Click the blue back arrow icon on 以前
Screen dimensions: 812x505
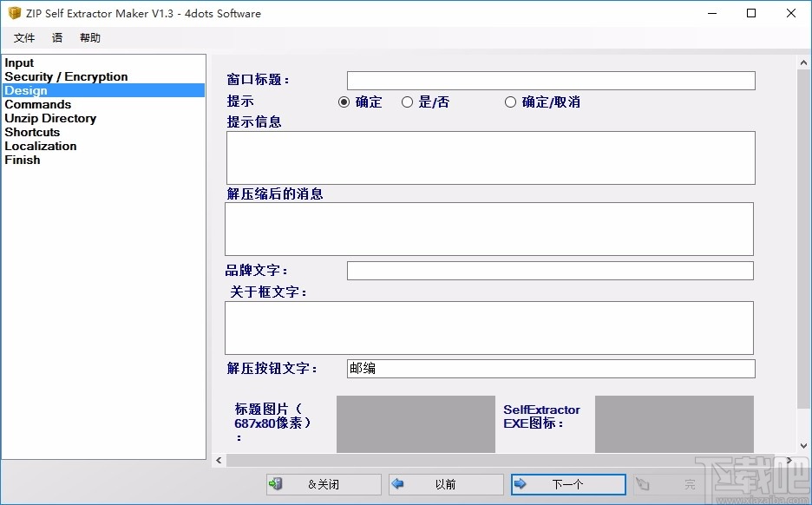click(x=400, y=484)
